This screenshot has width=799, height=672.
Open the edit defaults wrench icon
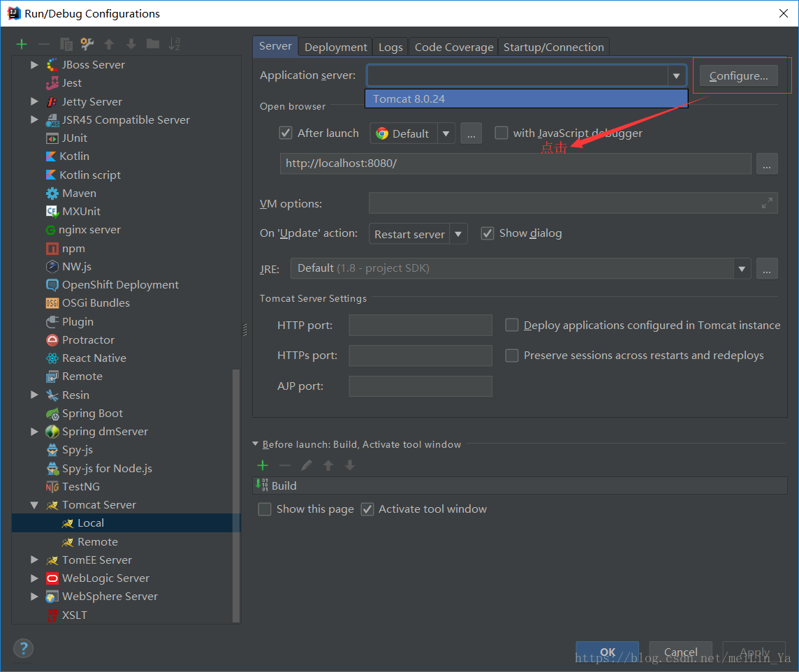point(87,44)
